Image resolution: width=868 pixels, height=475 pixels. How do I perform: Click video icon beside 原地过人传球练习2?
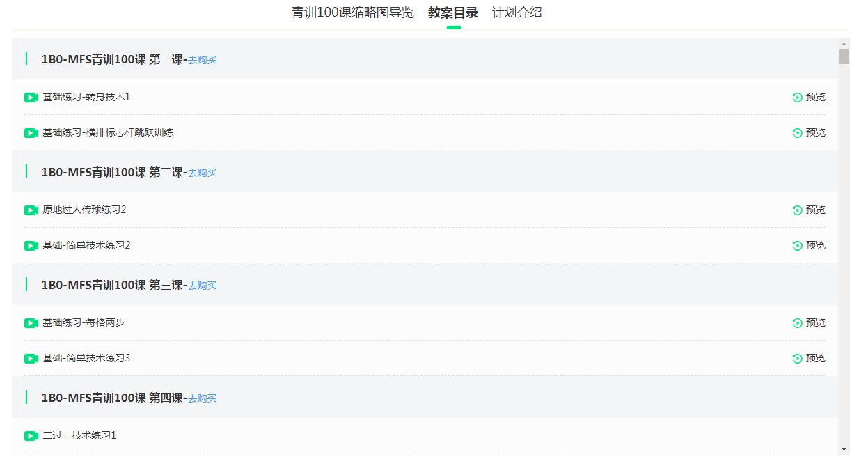pyautogui.click(x=31, y=210)
